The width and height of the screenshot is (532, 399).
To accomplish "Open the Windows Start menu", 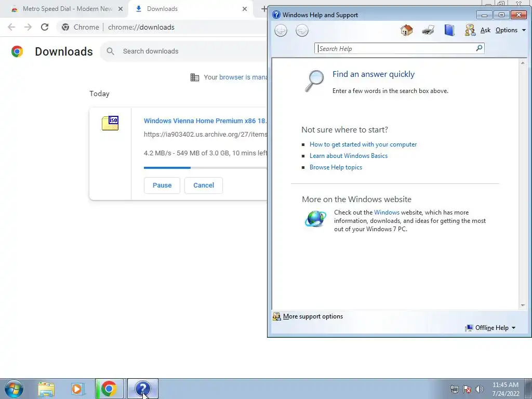I will tap(14, 389).
